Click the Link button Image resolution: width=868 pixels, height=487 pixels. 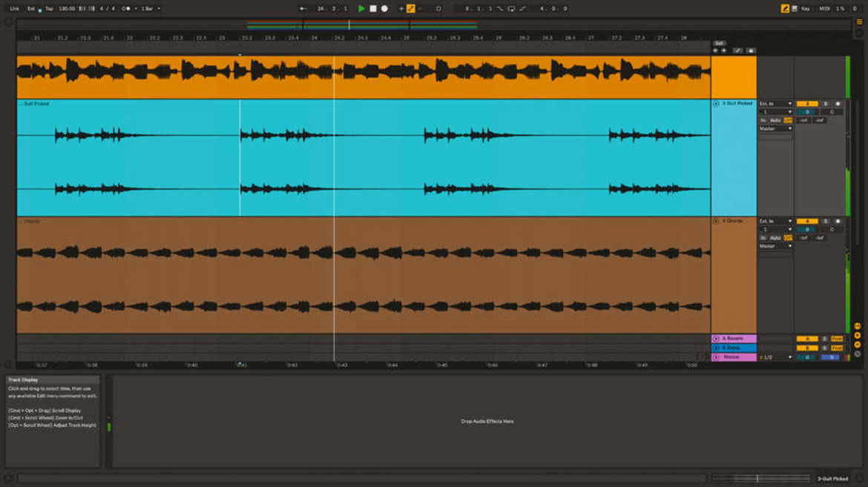tap(14, 9)
